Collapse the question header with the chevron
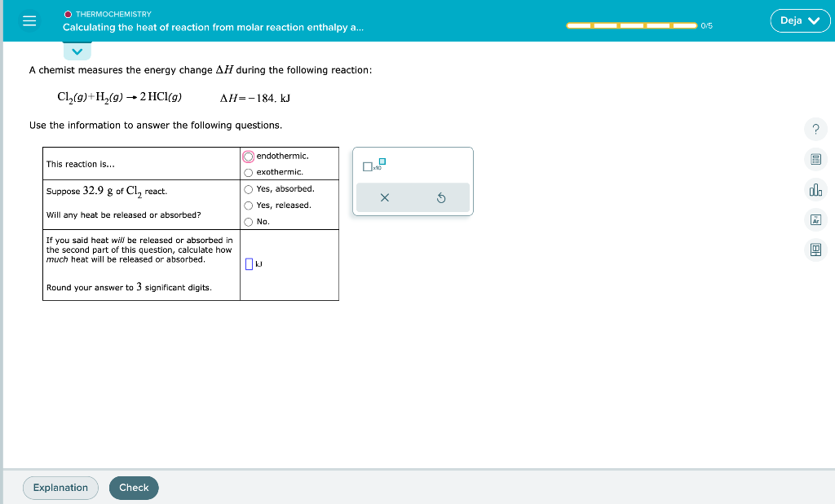The height and width of the screenshot is (504, 835). pos(77,51)
